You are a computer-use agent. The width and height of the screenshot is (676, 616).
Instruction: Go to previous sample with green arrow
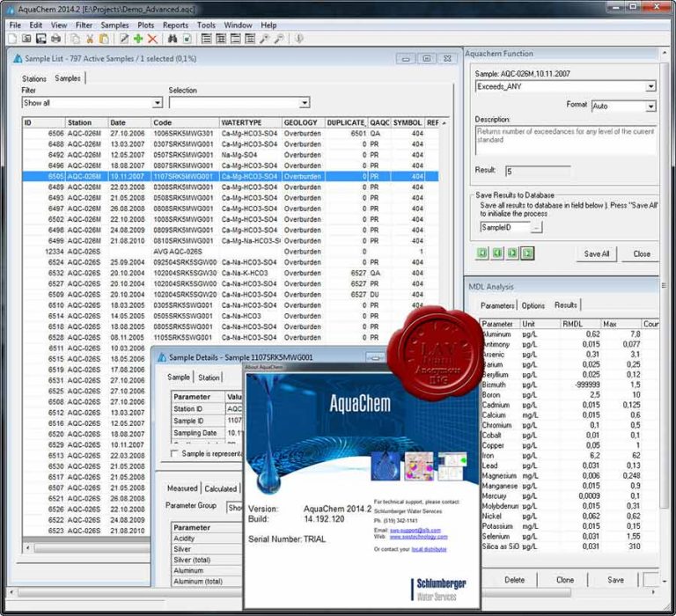(497, 253)
